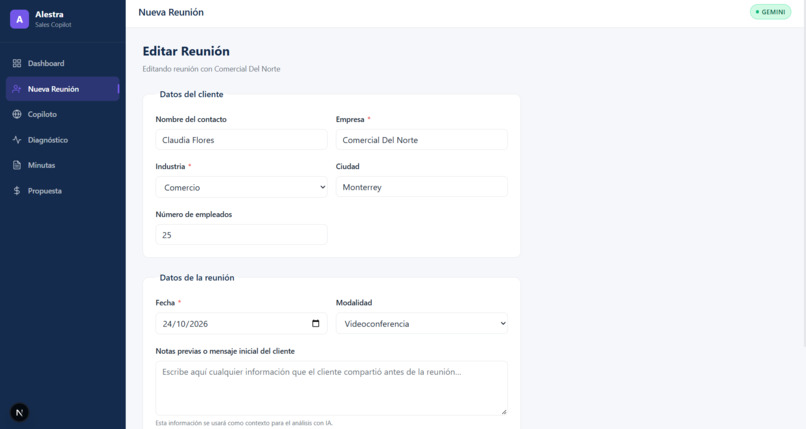Click the Modalidad label

(354, 303)
